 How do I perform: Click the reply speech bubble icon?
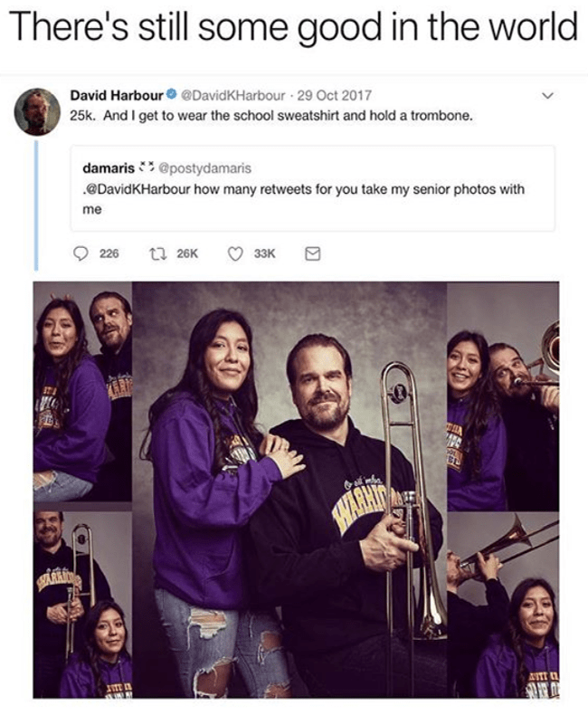point(80,255)
